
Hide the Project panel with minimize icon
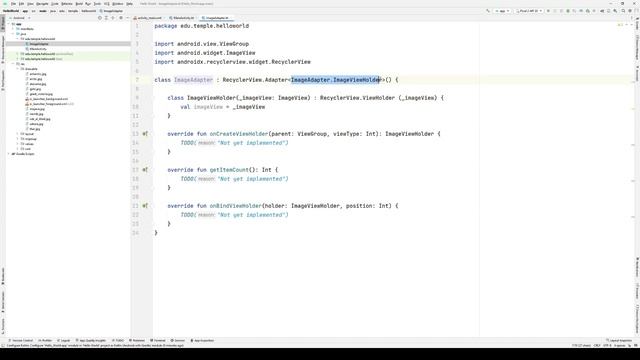point(127,18)
